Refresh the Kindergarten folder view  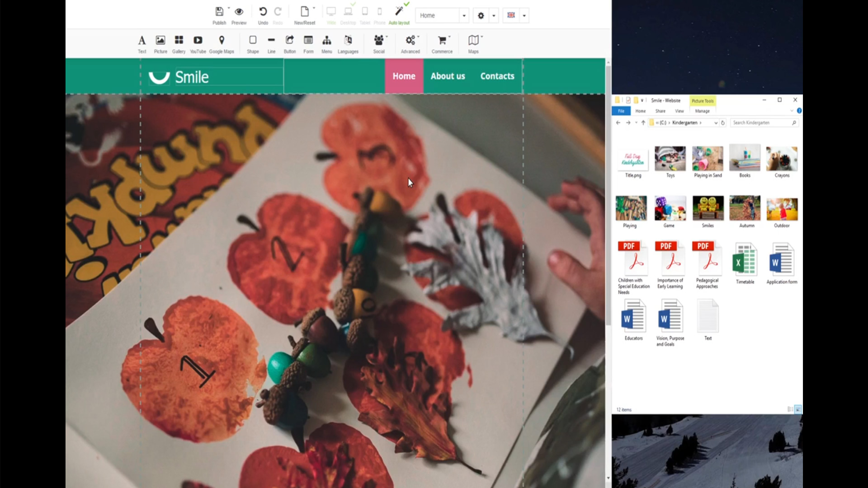pyautogui.click(x=722, y=122)
